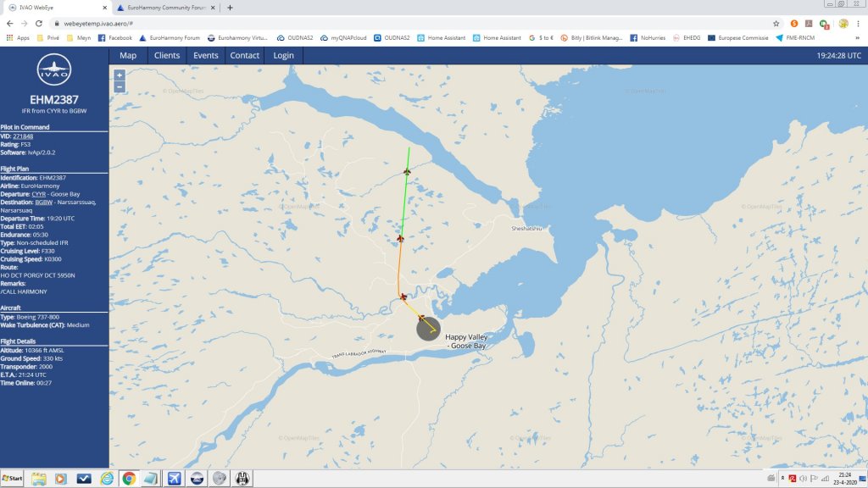Select the northernmost aircraft on the green track

tap(408, 172)
